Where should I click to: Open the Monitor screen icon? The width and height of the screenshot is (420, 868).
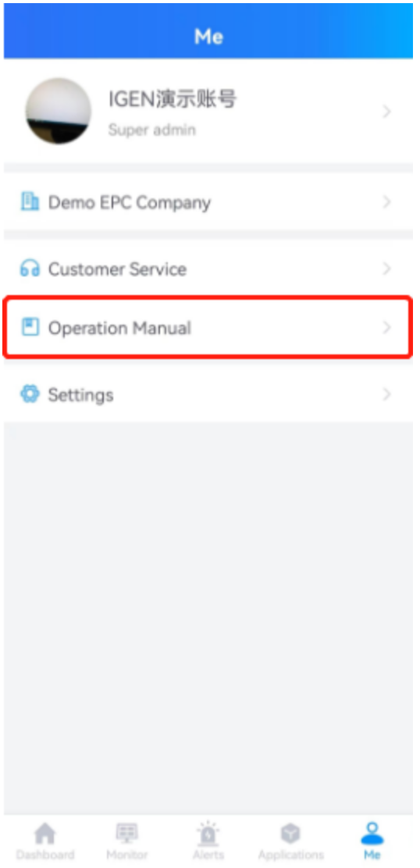(x=126, y=833)
